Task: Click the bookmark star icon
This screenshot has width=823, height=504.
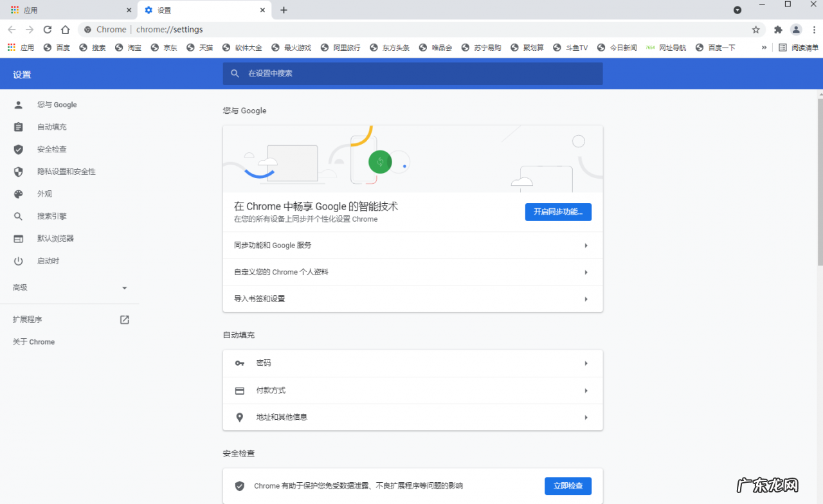Action: [756, 29]
